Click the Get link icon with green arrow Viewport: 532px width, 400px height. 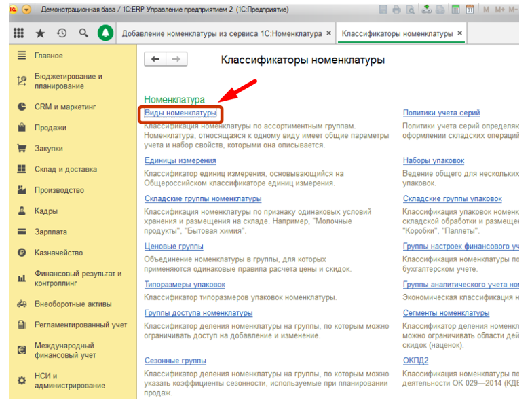coord(426,10)
